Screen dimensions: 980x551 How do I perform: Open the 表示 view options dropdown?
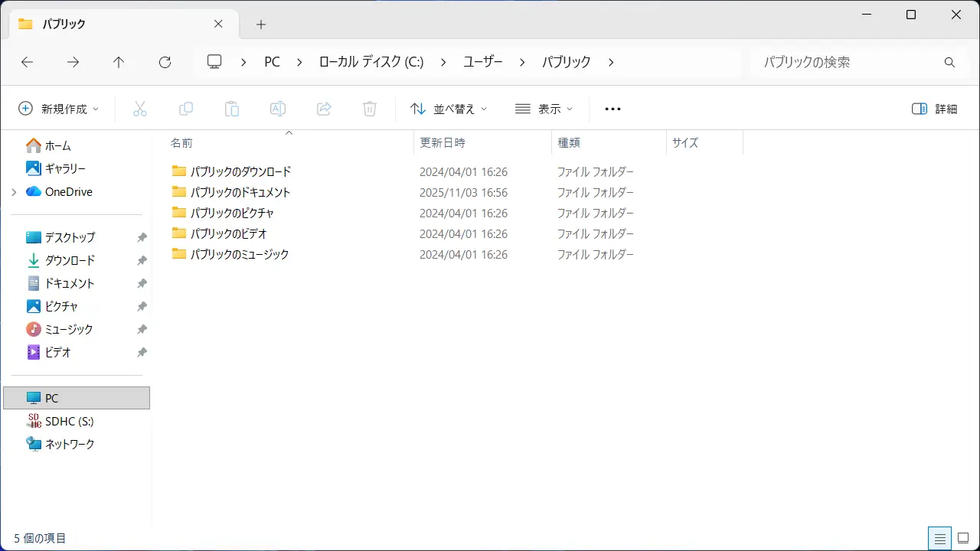pyautogui.click(x=544, y=109)
